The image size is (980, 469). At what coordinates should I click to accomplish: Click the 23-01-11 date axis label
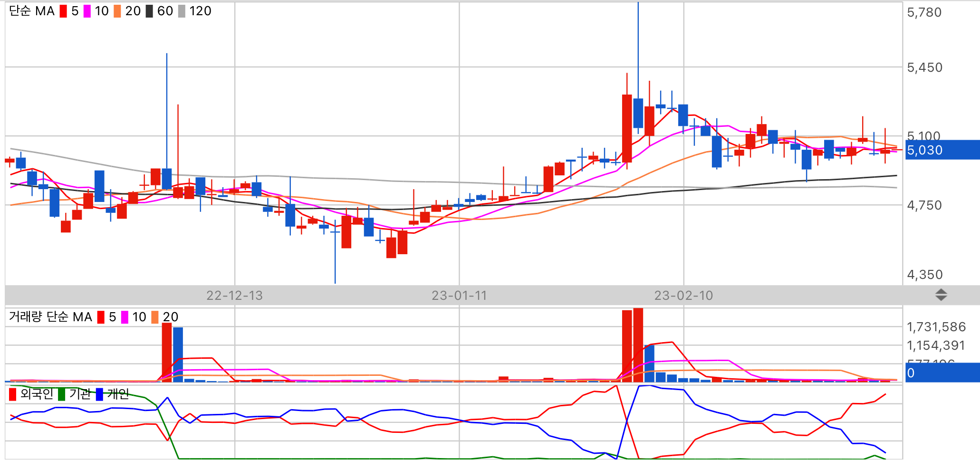tap(459, 296)
